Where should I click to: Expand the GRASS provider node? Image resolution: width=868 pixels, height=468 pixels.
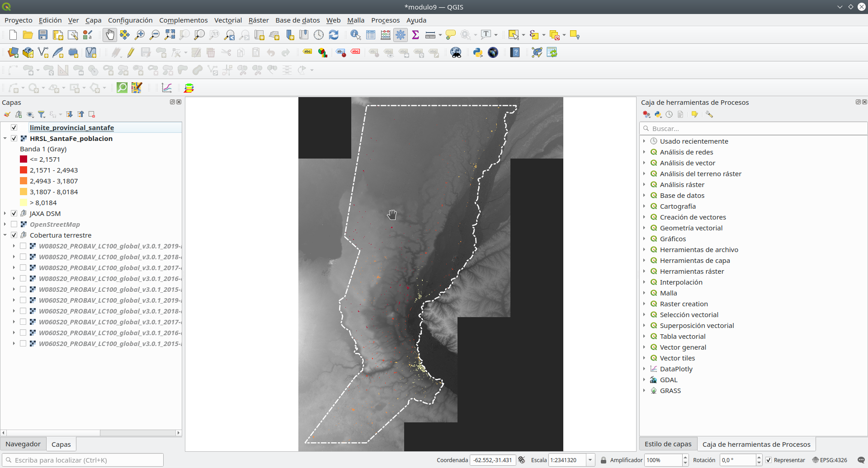tap(644, 390)
